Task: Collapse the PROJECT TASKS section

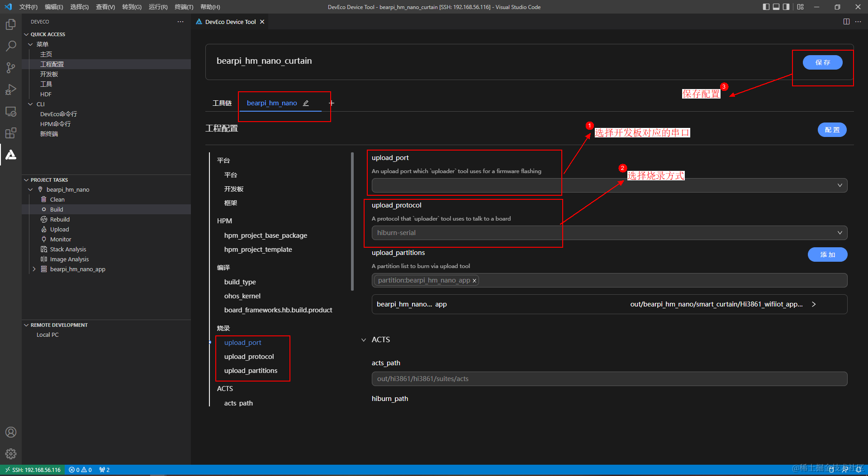Action: coord(26,180)
